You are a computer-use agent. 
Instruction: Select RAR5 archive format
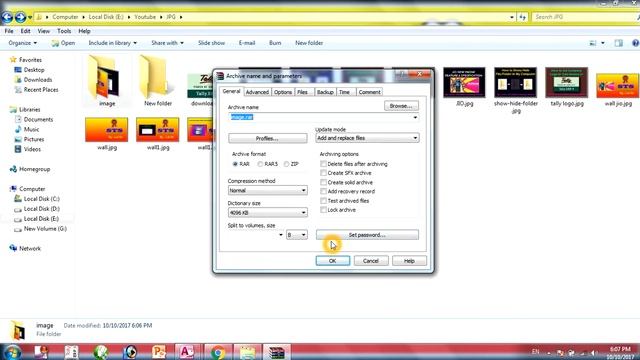click(x=260, y=164)
